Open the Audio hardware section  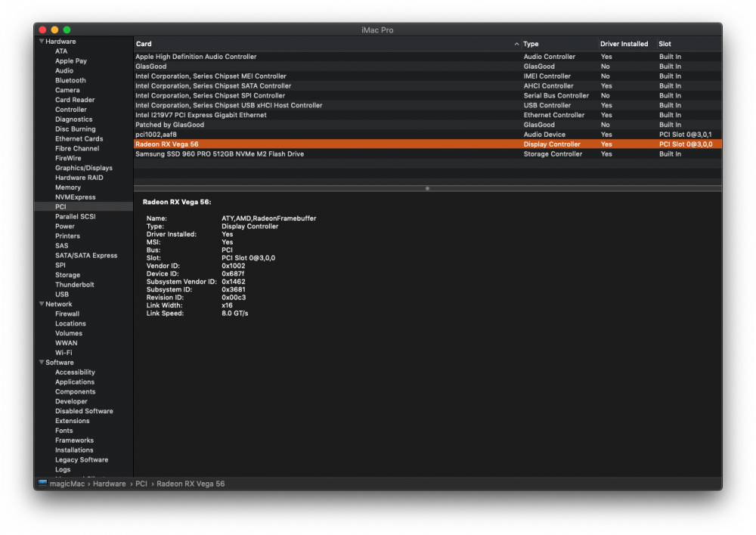64,70
